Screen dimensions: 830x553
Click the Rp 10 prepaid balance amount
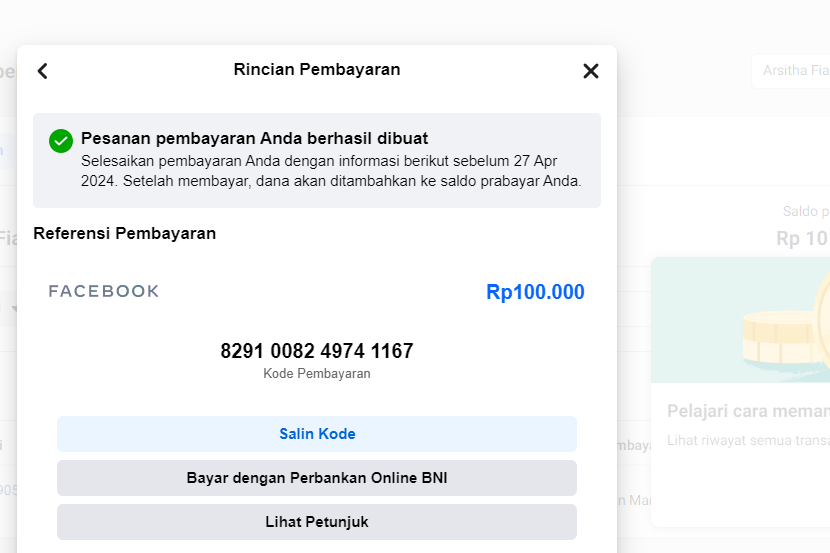(x=802, y=238)
